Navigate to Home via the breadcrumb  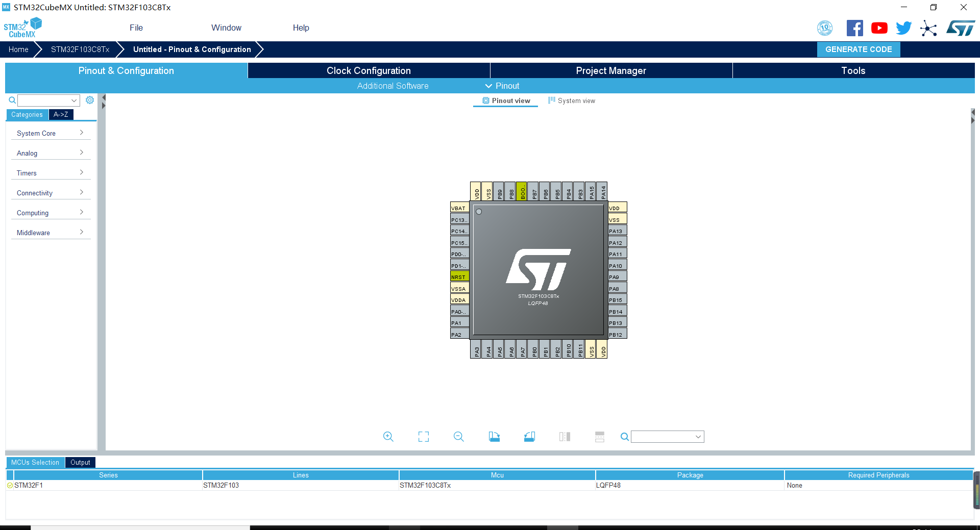18,49
